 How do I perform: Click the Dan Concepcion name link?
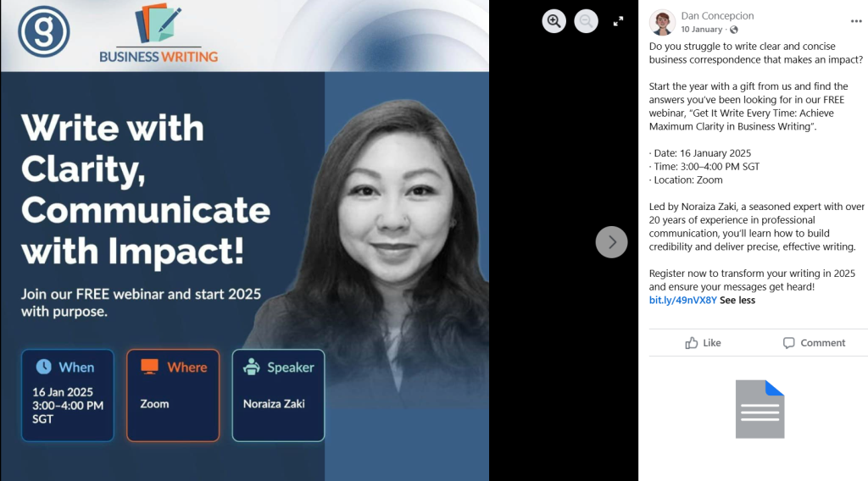pos(717,16)
